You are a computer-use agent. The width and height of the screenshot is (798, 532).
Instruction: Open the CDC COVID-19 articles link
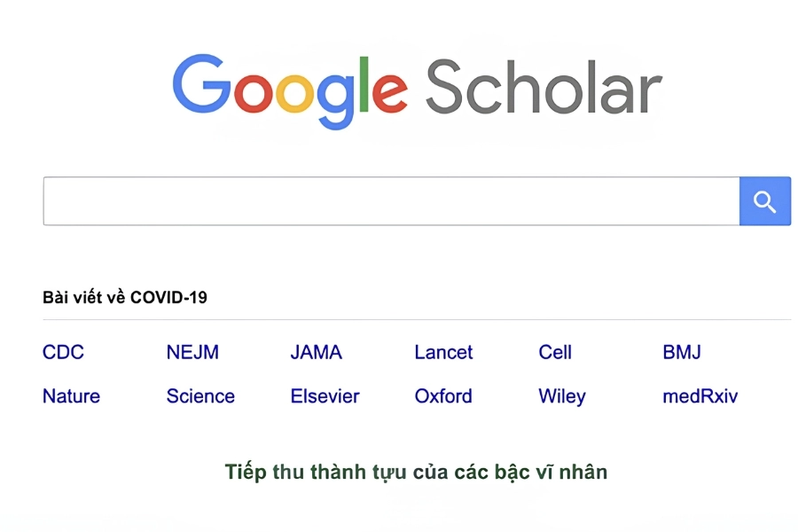[62, 352]
